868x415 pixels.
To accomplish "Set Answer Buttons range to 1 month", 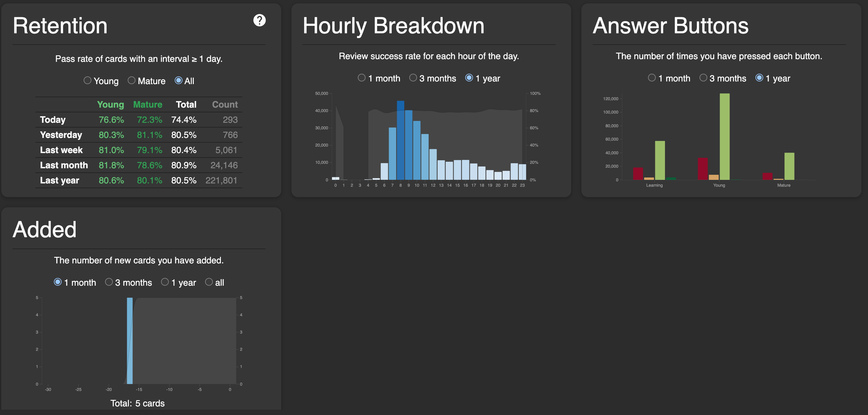I will coord(652,78).
